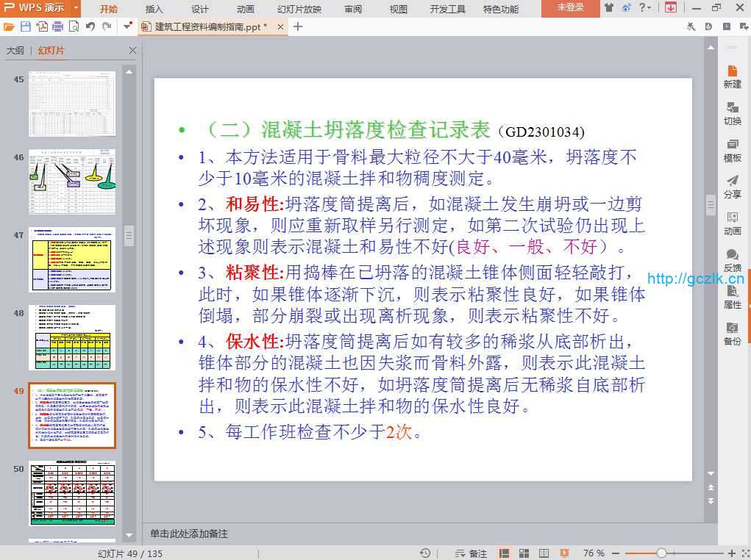751x560 pixels.
Task: Switch to slide sorter view
Action: 524,553
